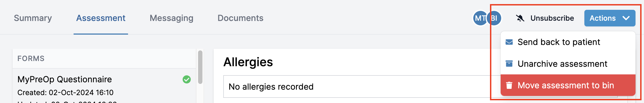Switch to the Summary tab
Viewport: 644px width, 103px height.
[33, 18]
